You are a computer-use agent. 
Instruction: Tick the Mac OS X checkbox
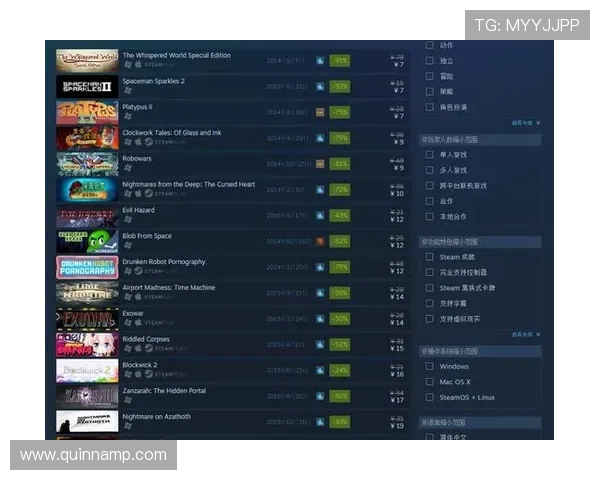click(x=429, y=382)
